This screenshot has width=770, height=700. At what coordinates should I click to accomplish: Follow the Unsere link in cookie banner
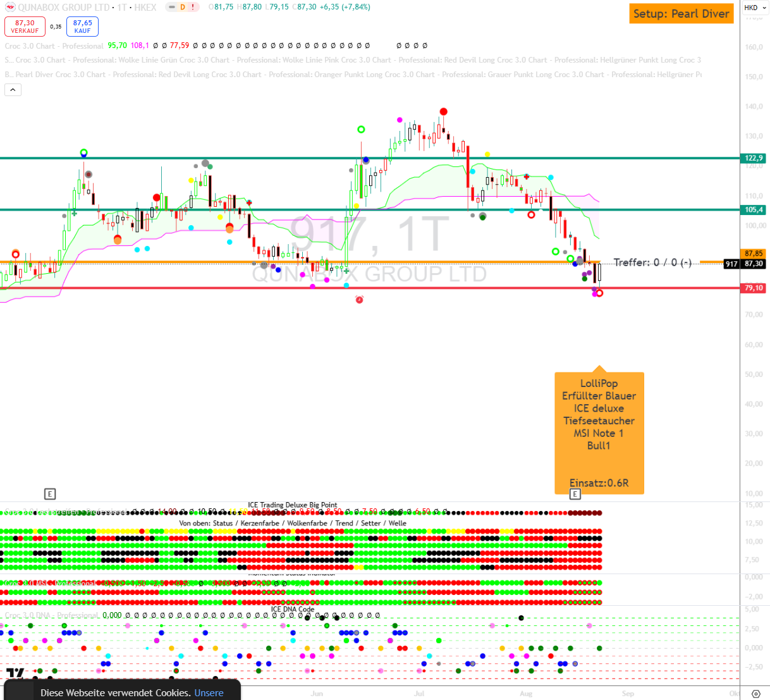pyautogui.click(x=209, y=692)
